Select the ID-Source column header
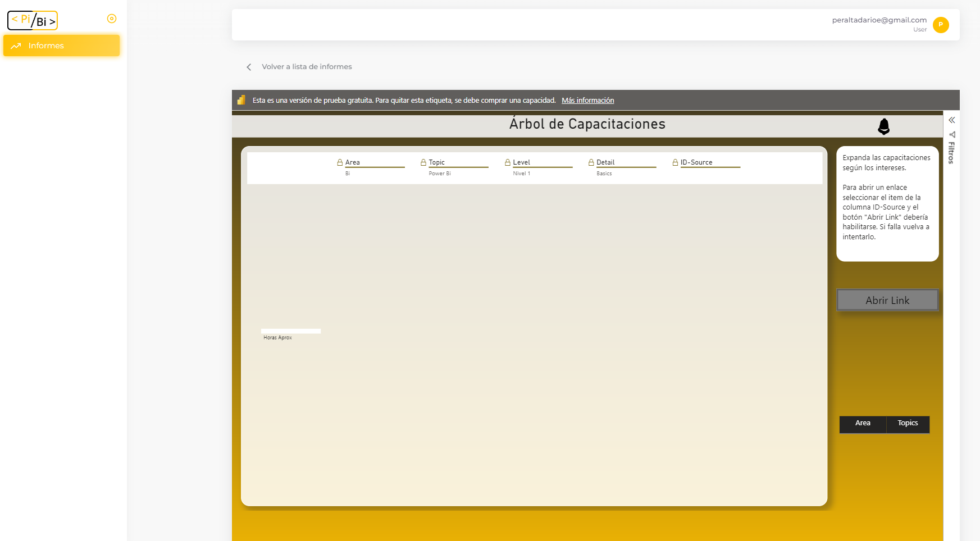 coord(696,162)
